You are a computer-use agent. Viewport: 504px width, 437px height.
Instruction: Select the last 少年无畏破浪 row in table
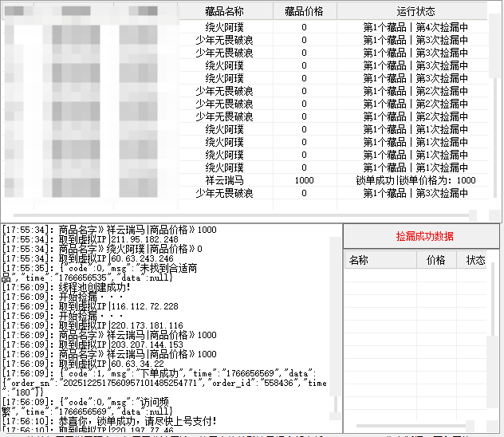224,193
